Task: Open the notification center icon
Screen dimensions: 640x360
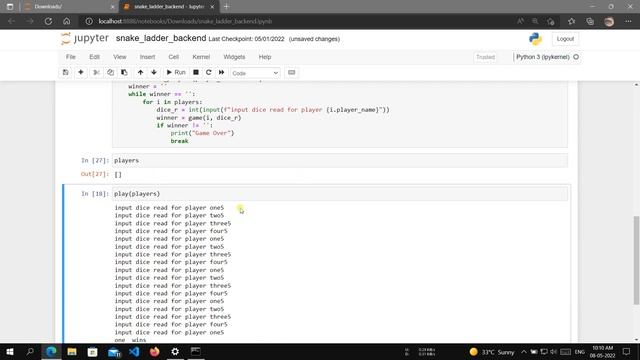Action: [x=627, y=352]
